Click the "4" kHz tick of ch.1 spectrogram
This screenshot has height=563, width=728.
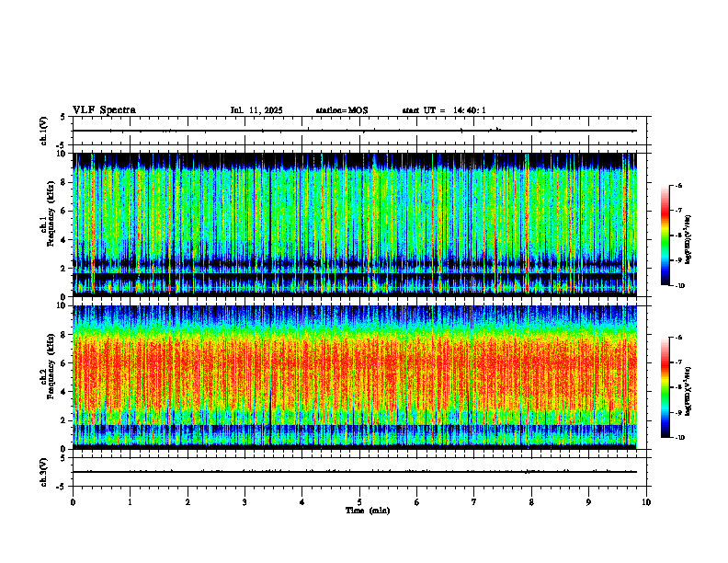[x=64, y=240]
